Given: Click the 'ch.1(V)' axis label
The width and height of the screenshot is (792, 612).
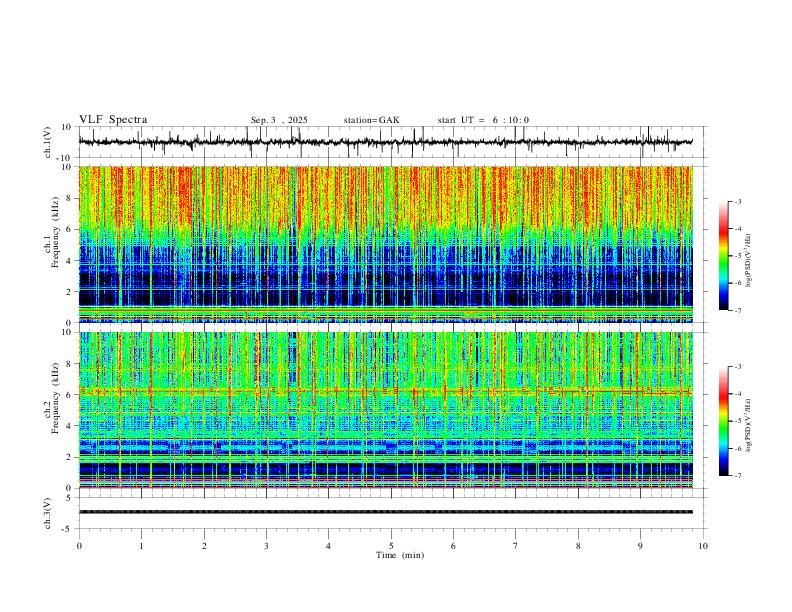Looking at the screenshot, I should click(48, 142).
